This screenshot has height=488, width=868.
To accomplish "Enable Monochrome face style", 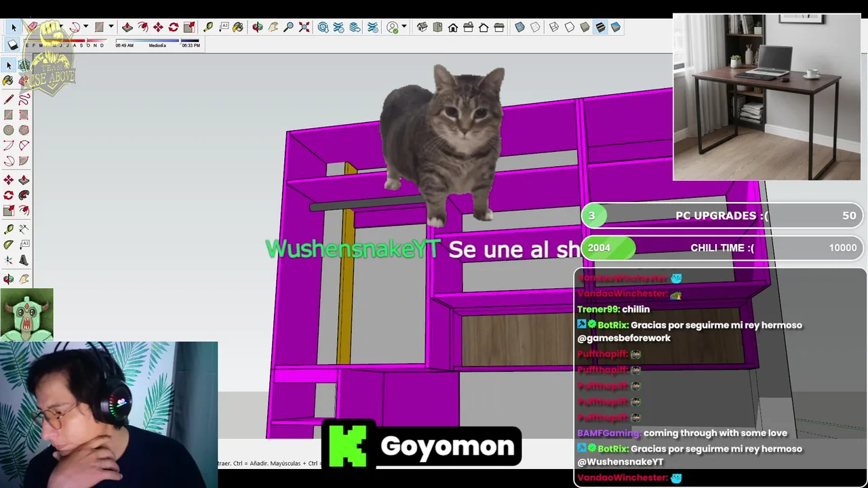I will [616, 27].
